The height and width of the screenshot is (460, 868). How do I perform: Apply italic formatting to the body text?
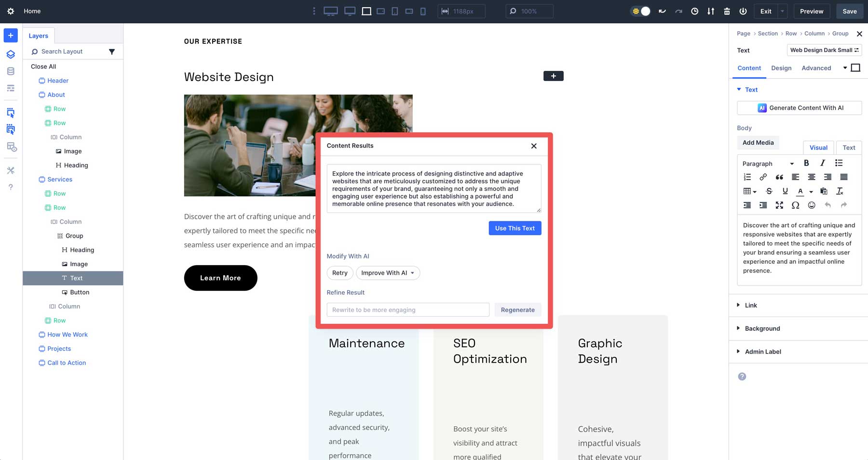[822, 163]
